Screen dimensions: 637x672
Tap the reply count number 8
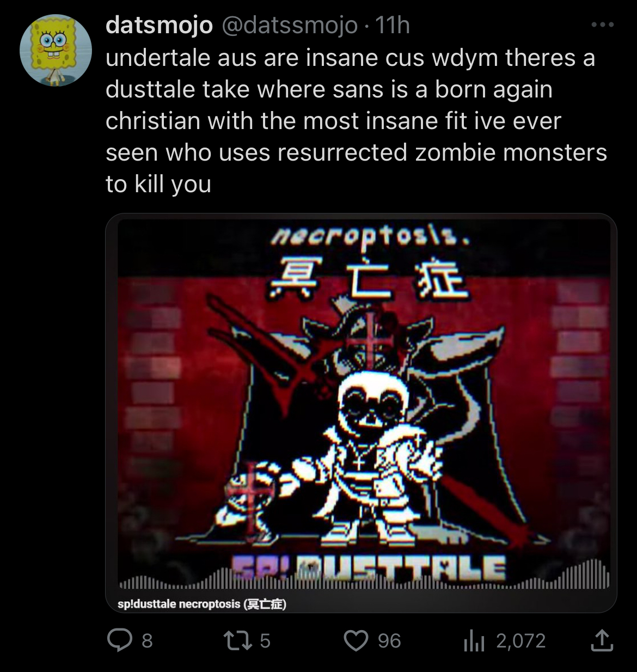pos(147,641)
